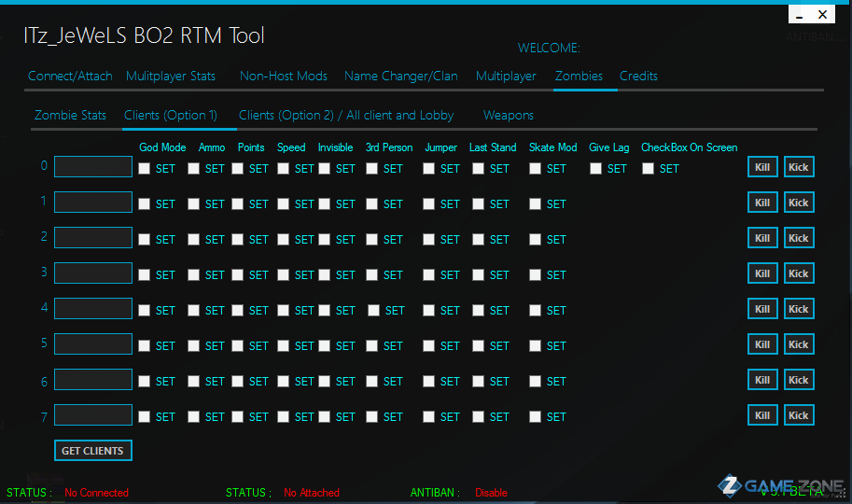Enable CheckBox On Screen for client 0
Image resolution: width=852 pixels, height=504 pixels.
pos(648,169)
